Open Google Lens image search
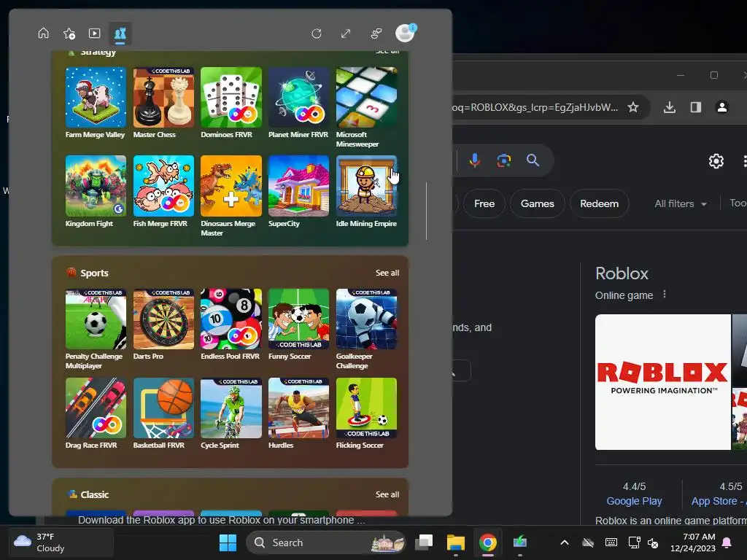The width and height of the screenshot is (747, 560). (503, 160)
